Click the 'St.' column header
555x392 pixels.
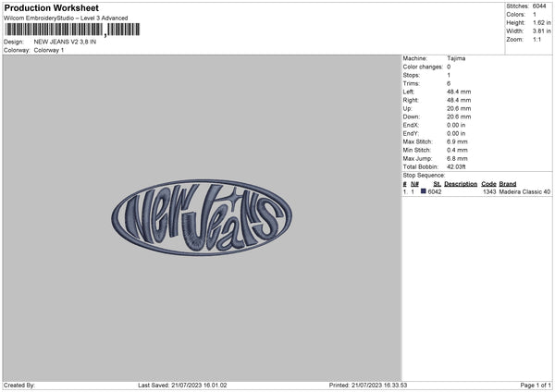(x=437, y=184)
